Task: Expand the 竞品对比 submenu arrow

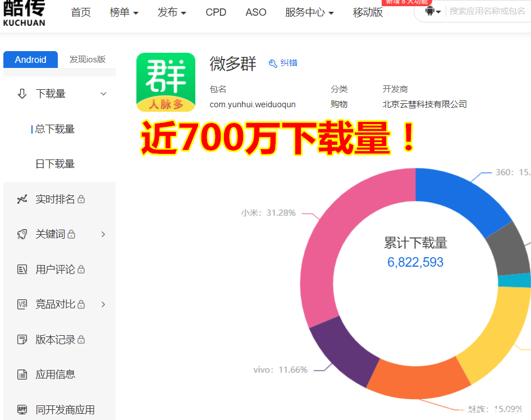Action: point(103,304)
